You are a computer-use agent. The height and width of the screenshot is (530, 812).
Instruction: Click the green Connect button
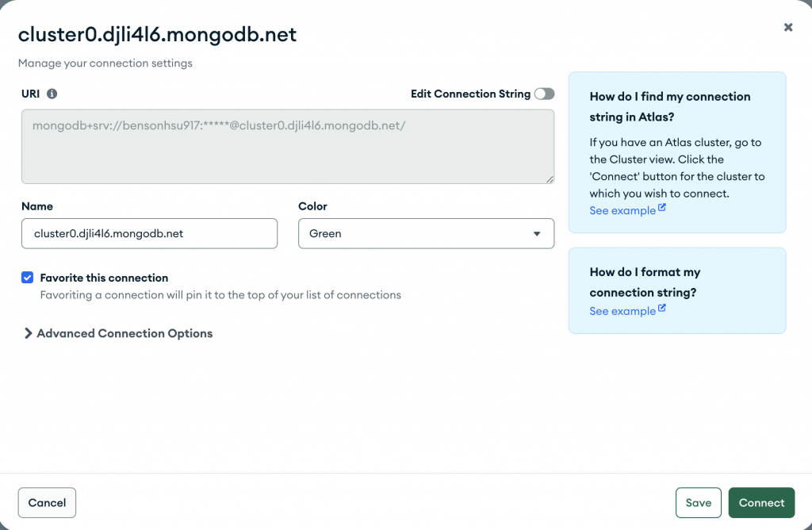pos(761,502)
